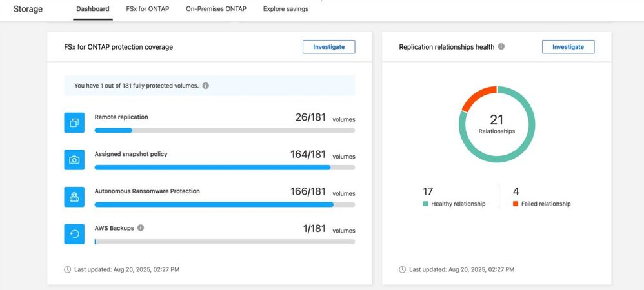
Task: Click the Autonomous Ransomware Protection progress bar
Action: tap(225, 204)
